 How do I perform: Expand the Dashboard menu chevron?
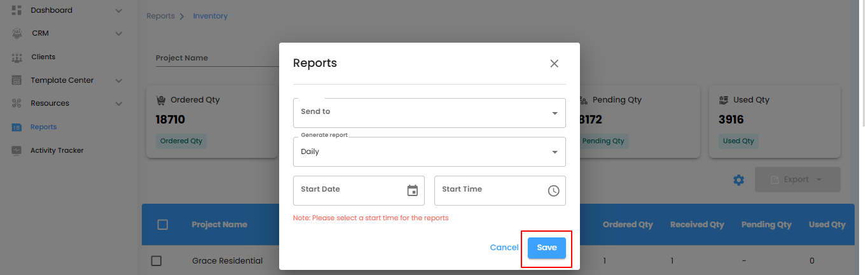(118, 11)
